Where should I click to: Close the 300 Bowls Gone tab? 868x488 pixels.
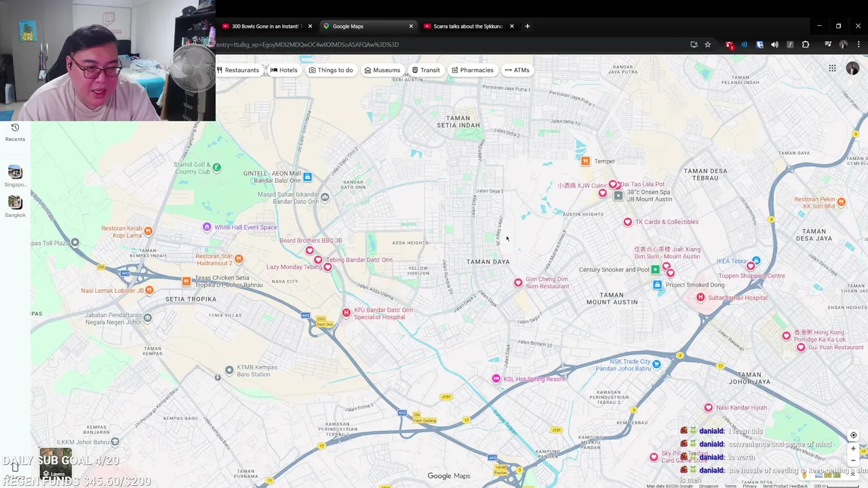310,26
